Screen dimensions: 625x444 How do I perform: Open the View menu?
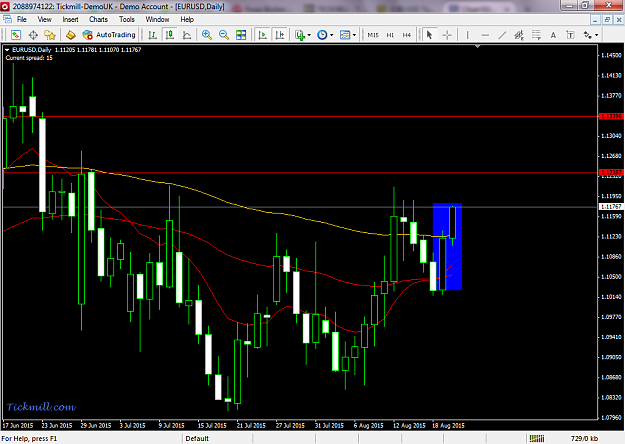pos(45,19)
